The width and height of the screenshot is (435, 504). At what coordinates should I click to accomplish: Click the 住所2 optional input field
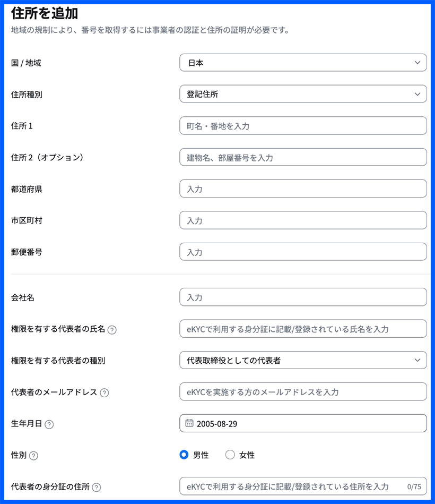302,157
